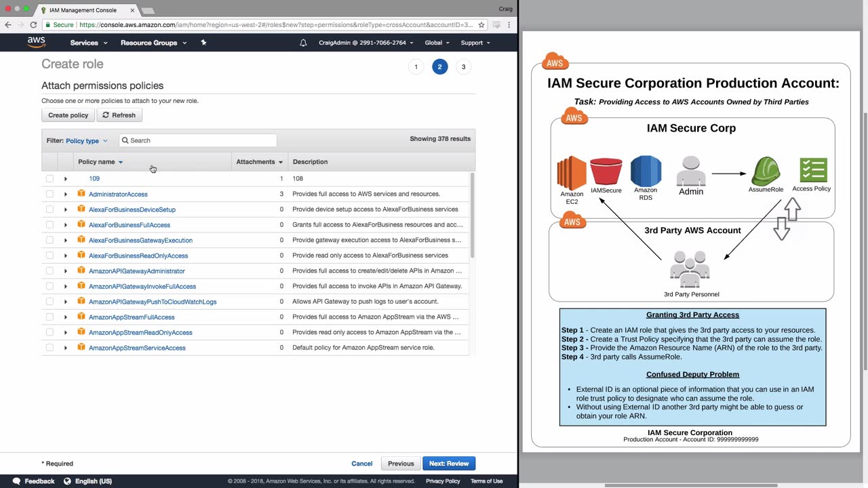Screen dimensions: 868x488
Task: Click the policy icon beside AlexaForBusinessDeviceSetup
Action: [x=81, y=209]
